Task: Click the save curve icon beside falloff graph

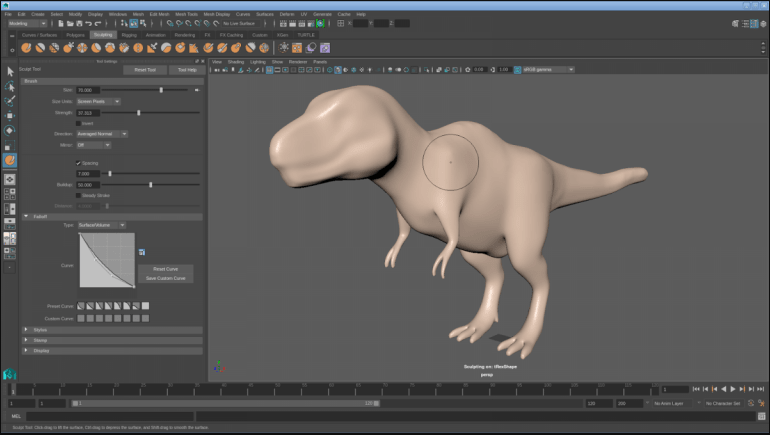Action: click(142, 252)
